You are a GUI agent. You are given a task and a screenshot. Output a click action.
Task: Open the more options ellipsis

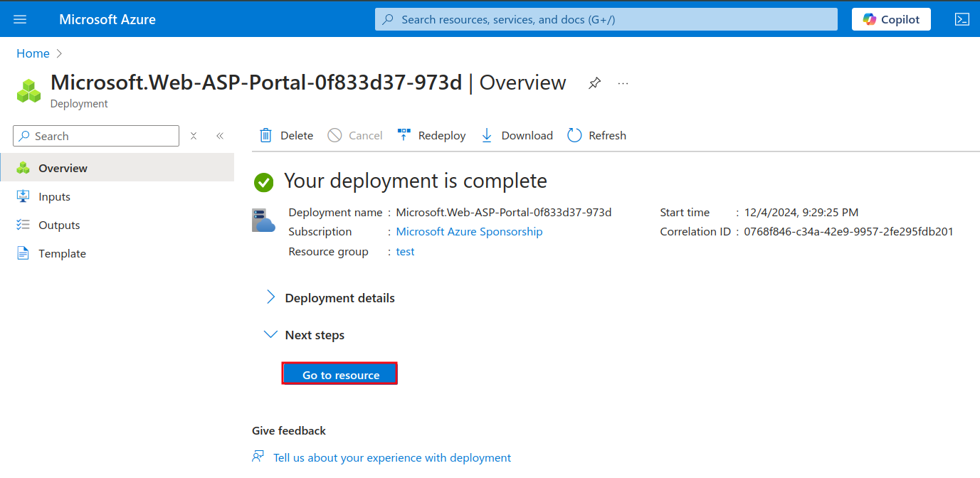623,83
